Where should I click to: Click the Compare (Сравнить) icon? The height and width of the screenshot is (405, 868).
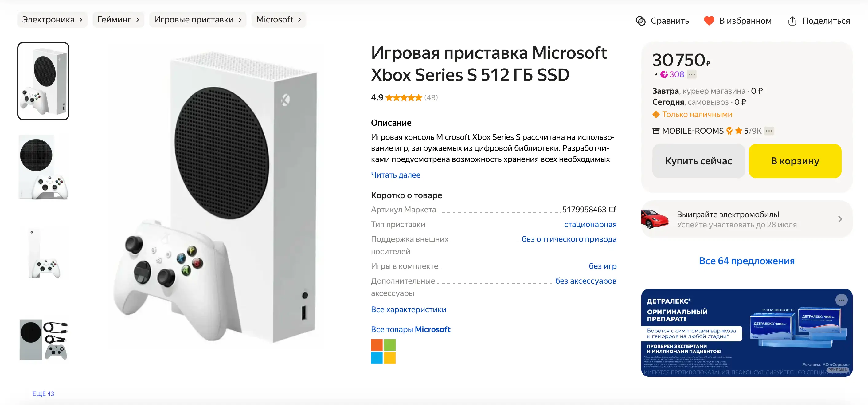(640, 21)
